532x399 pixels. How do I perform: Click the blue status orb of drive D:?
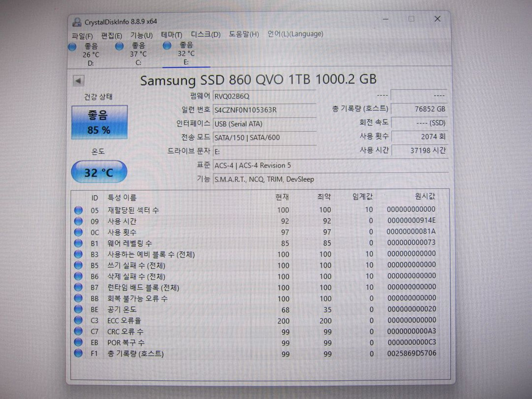coord(72,46)
